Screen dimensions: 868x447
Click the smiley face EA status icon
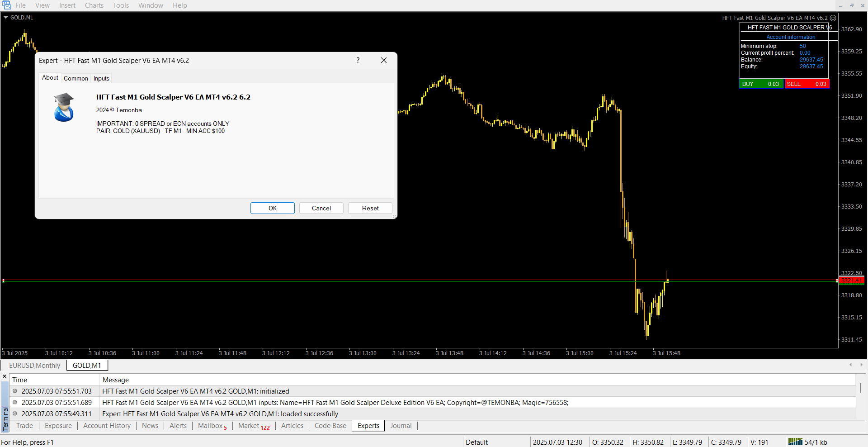tap(833, 18)
